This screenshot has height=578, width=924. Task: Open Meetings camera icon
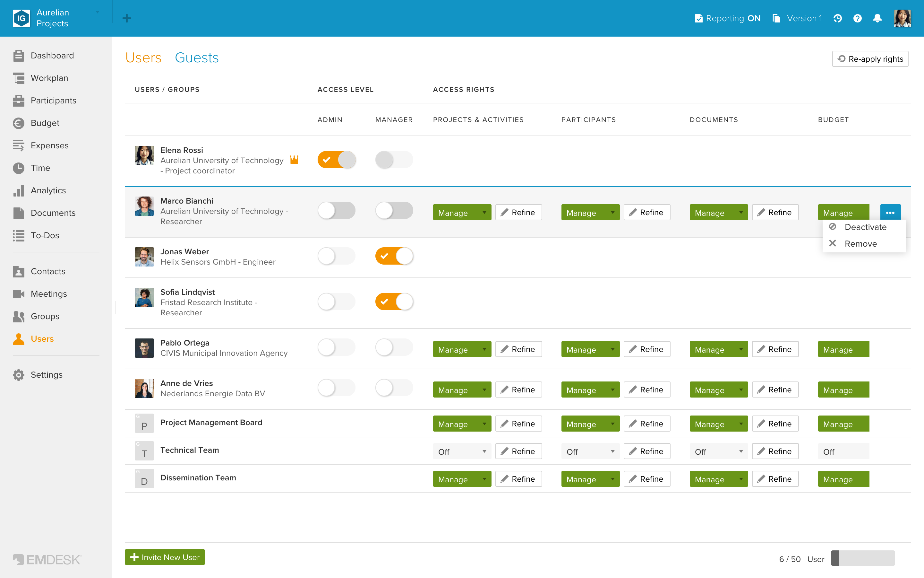(x=18, y=294)
